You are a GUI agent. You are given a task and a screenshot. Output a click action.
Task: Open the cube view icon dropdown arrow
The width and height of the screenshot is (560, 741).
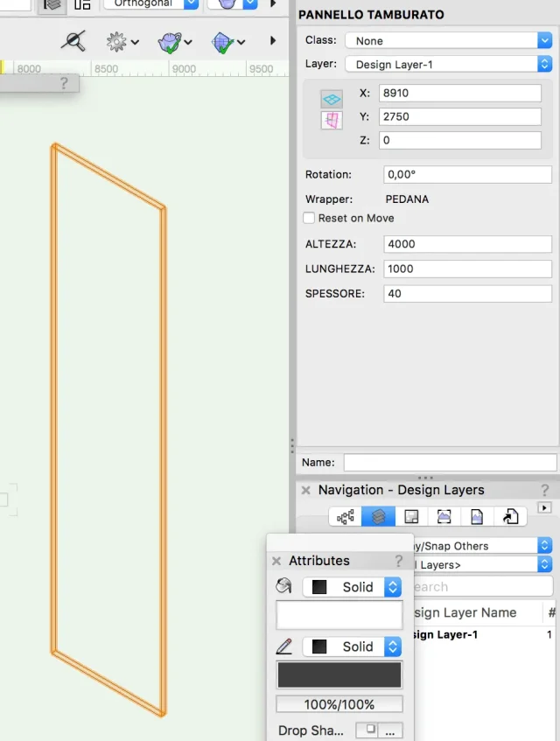pyautogui.click(x=241, y=42)
